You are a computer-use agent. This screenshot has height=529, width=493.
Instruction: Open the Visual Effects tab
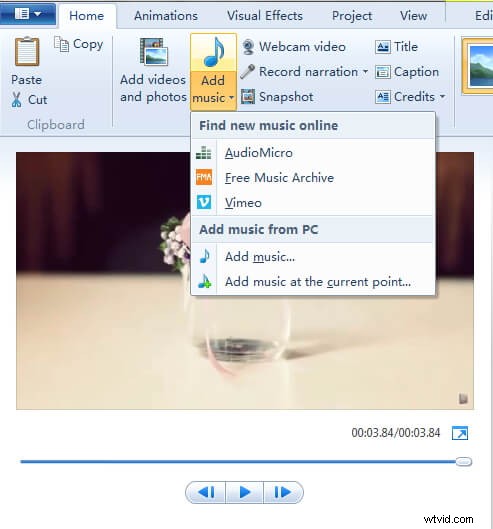coord(265,16)
